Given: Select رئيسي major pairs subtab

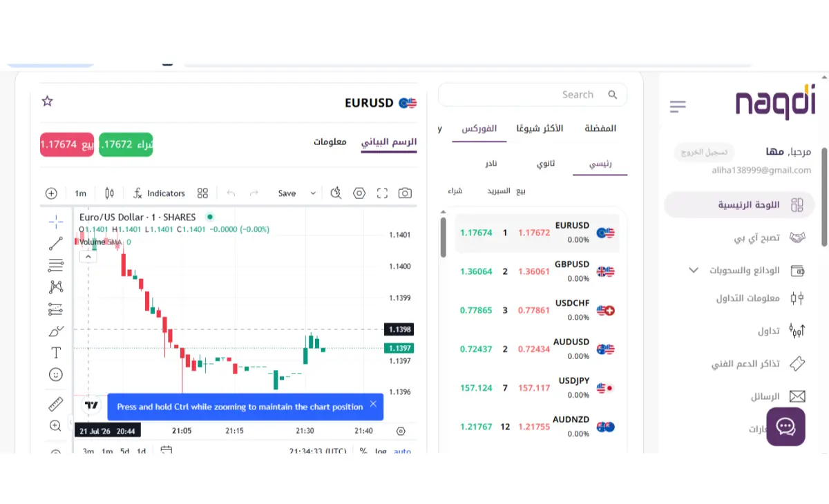Looking at the screenshot, I should click(x=600, y=164).
